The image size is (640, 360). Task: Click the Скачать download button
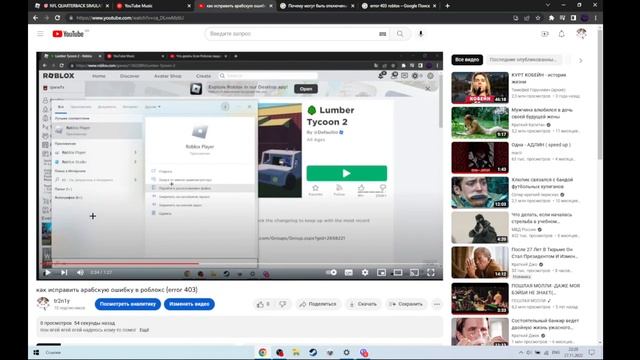point(363,304)
